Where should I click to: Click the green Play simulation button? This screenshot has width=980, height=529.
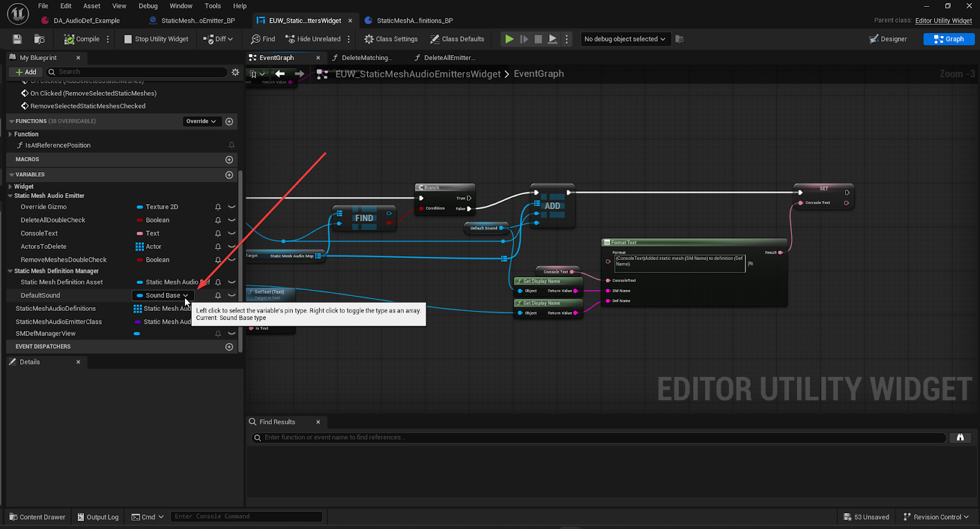coord(509,39)
